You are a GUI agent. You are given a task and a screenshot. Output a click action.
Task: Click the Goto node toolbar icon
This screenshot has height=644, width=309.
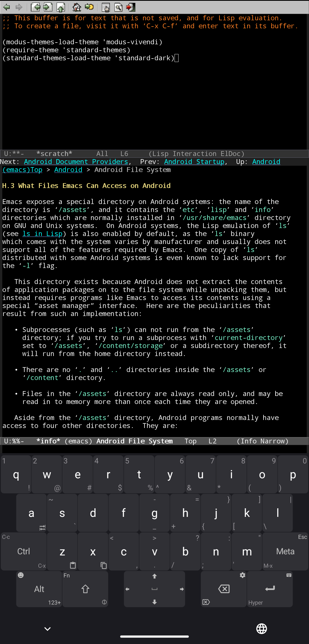click(x=89, y=7)
